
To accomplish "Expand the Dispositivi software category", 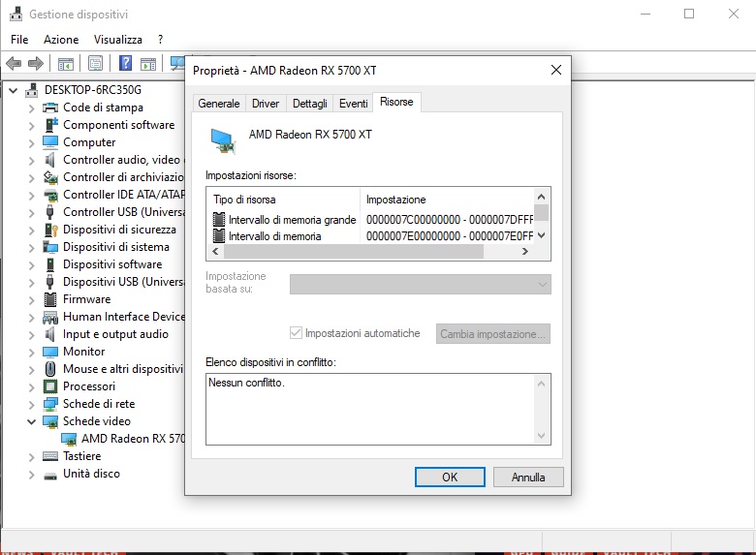I will tap(31, 265).
